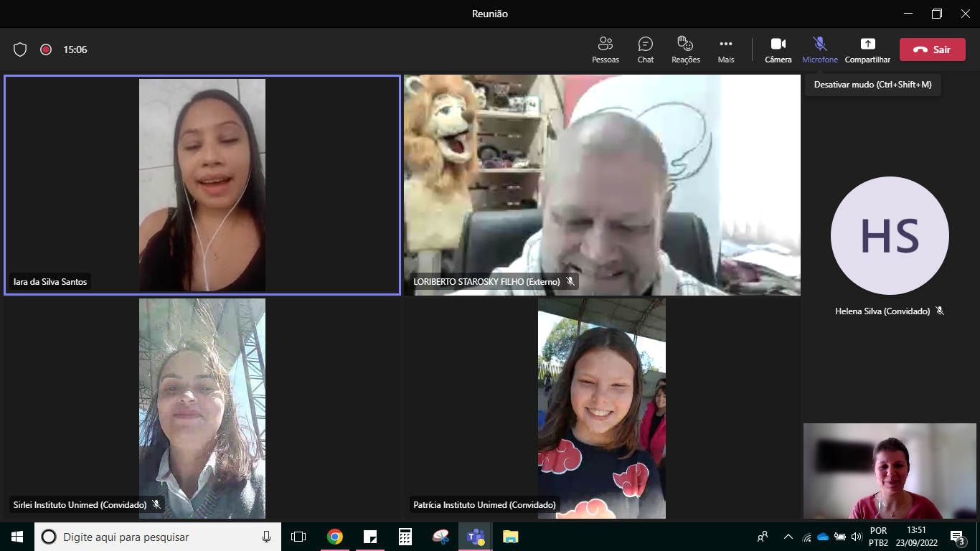Click the taskbar search box
This screenshot has width=980, height=551.
click(x=159, y=537)
